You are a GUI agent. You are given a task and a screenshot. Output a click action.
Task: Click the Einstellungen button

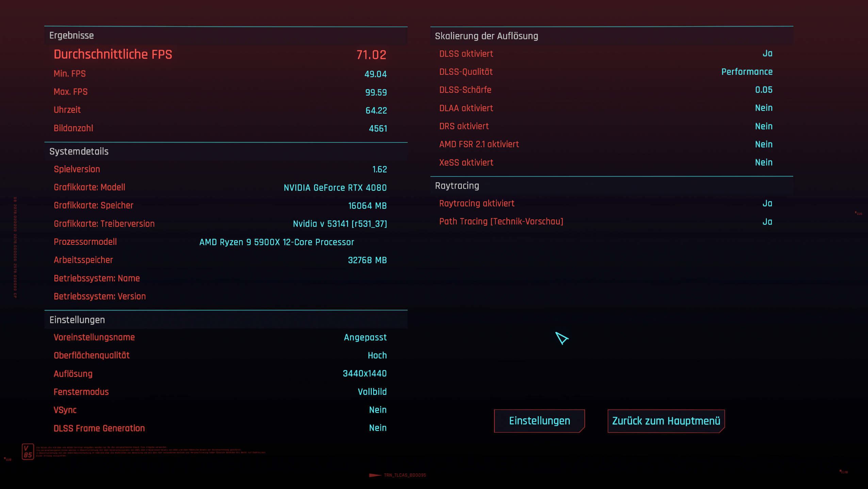pyautogui.click(x=539, y=421)
